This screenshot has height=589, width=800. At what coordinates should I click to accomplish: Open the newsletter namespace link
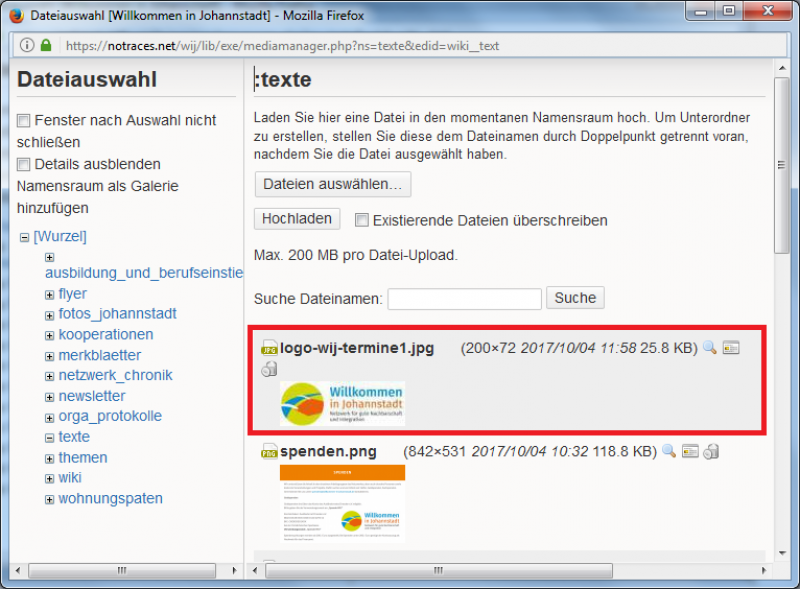coord(92,396)
